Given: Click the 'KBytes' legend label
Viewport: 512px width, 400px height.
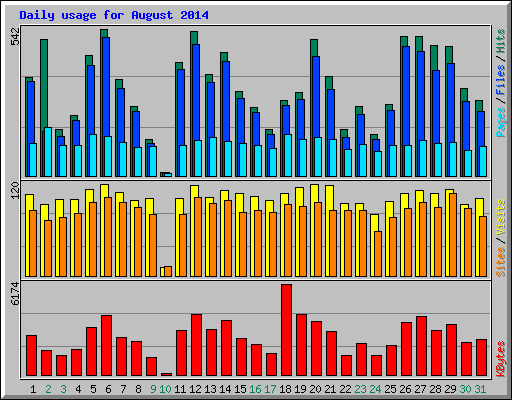Looking at the screenshot, I should [x=501, y=359].
